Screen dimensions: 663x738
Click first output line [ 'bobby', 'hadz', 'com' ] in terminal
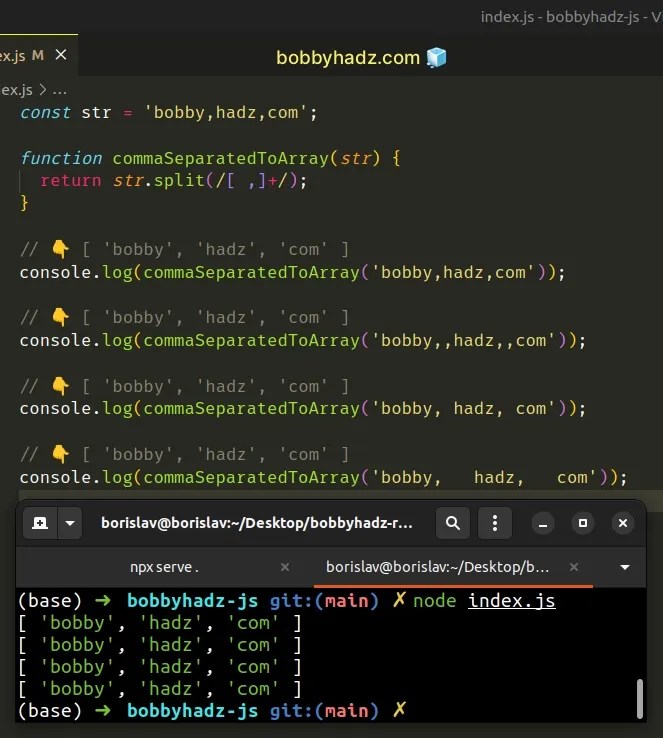(x=160, y=623)
